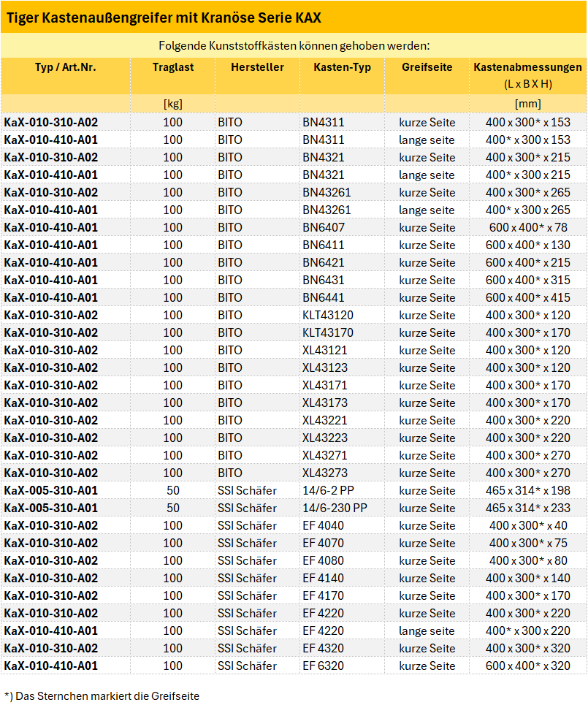Select the '[mm]' unit cell

point(527,104)
